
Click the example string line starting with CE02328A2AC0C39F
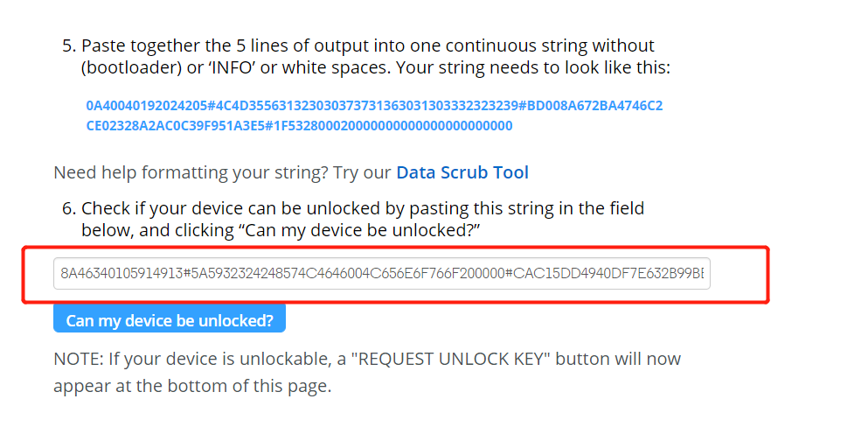(300, 126)
